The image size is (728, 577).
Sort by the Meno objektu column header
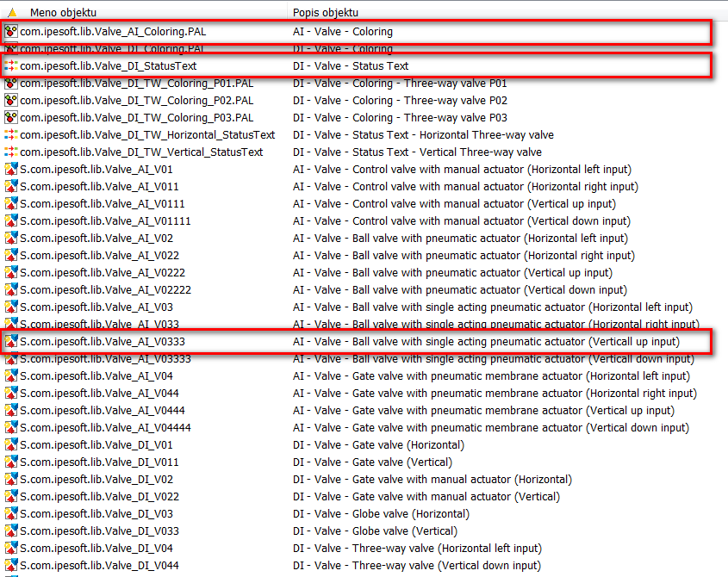click(x=65, y=13)
